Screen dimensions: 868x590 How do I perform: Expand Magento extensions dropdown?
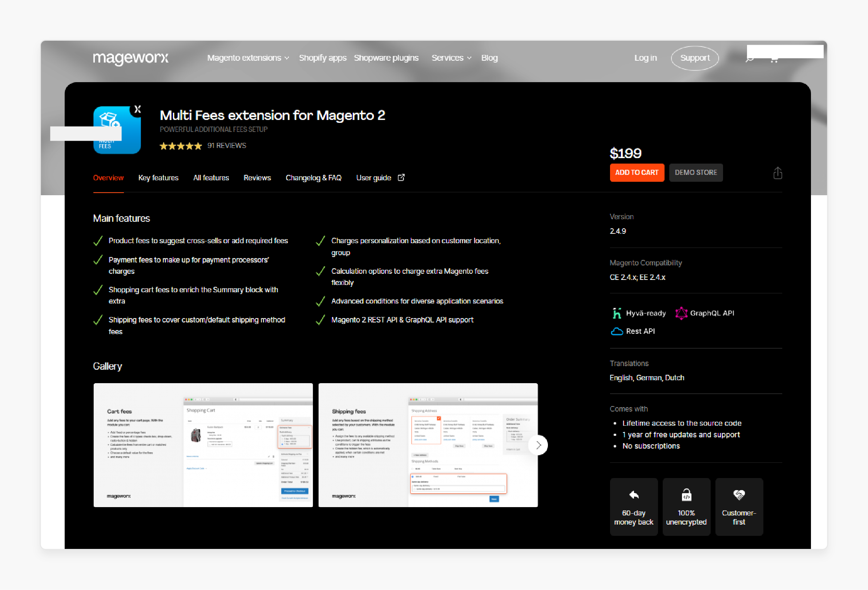pyautogui.click(x=248, y=58)
